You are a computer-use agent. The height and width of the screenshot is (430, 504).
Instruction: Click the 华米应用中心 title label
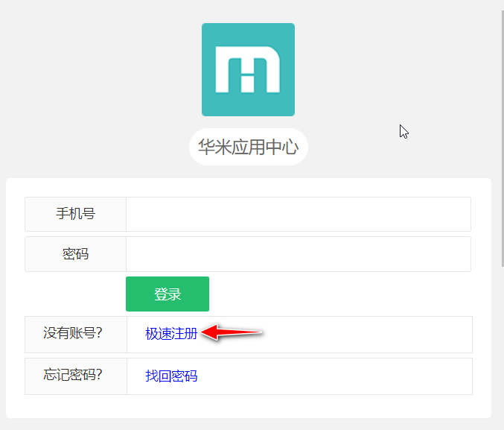click(248, 147)
